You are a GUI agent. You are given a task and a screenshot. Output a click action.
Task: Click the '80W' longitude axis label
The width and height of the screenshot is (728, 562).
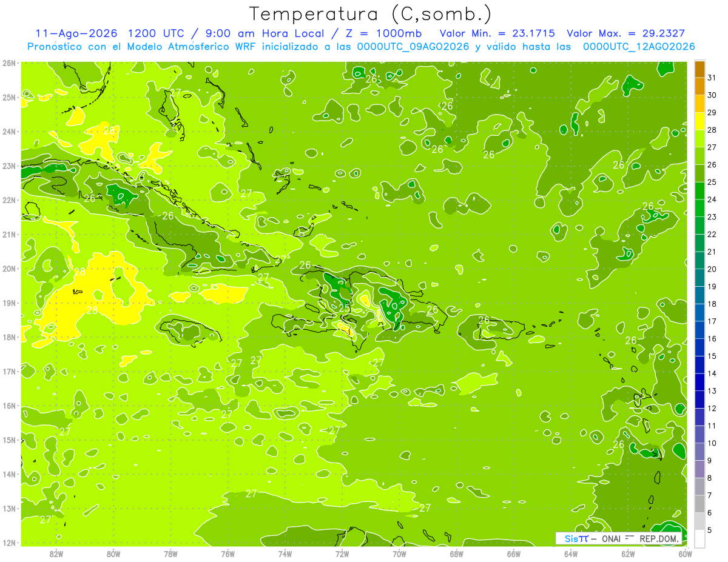(113, 553)
